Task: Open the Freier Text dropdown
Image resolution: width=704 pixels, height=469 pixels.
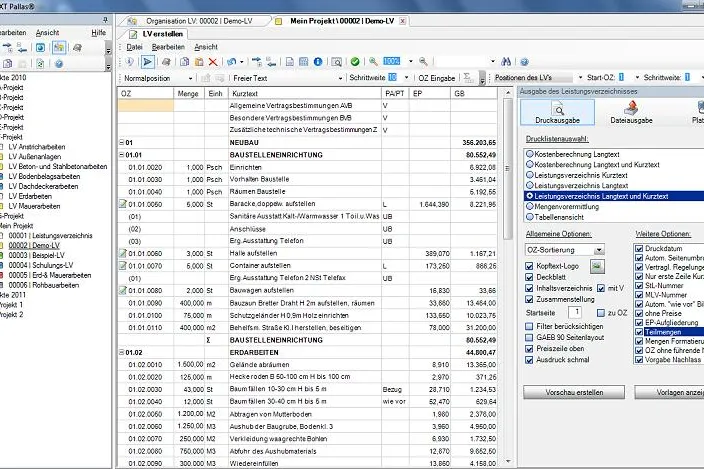Action: point(340,78)
